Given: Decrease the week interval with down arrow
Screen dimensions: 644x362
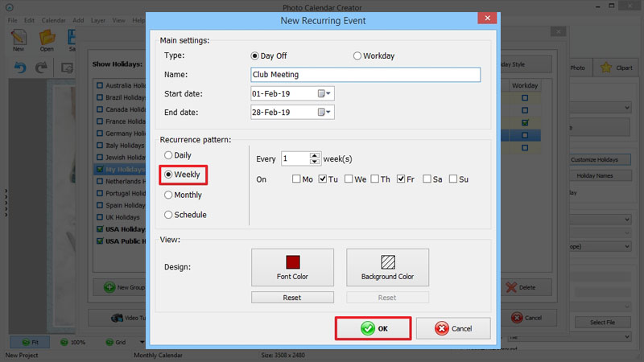Looking at the screenshot, I should pyautogui.click(x=315, y=162).
